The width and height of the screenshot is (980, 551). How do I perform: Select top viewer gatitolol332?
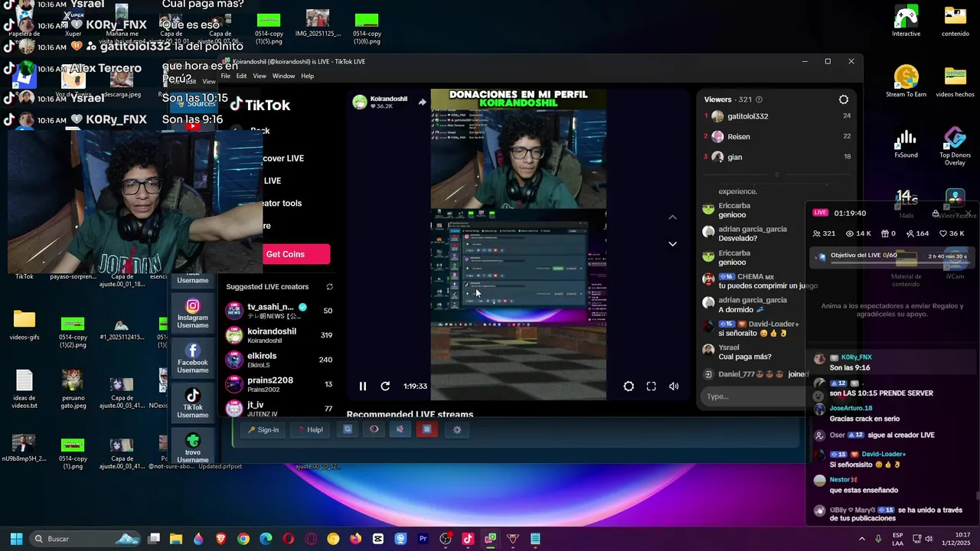pyautogui.click(x=777, y=116)
